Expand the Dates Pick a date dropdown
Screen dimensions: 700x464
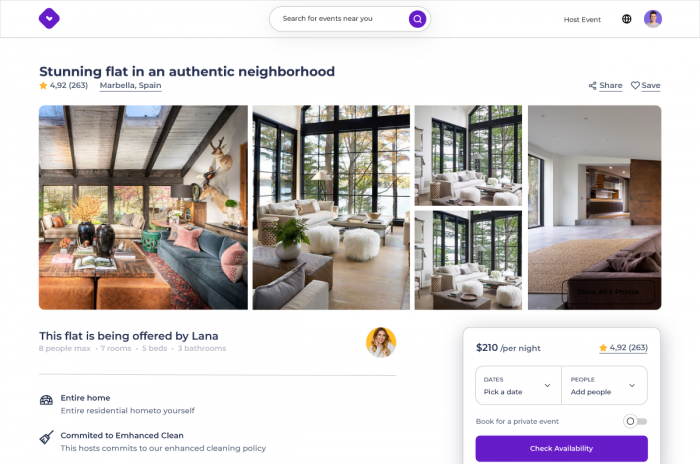518,385
